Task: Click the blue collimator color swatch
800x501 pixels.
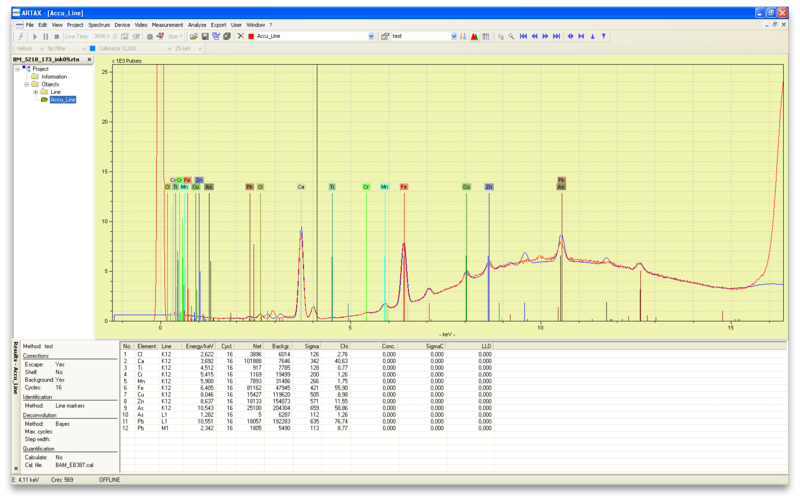Action: coord(92,48)
